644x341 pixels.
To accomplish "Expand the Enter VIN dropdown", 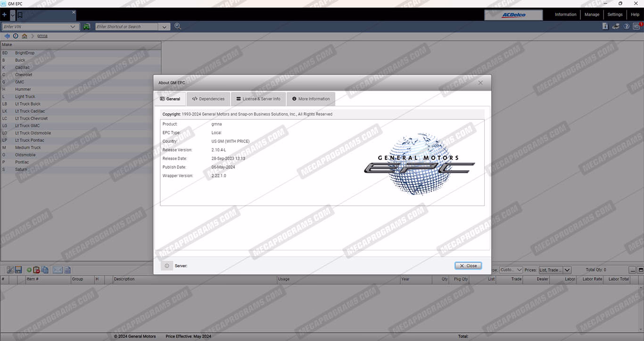I will 73,27.
